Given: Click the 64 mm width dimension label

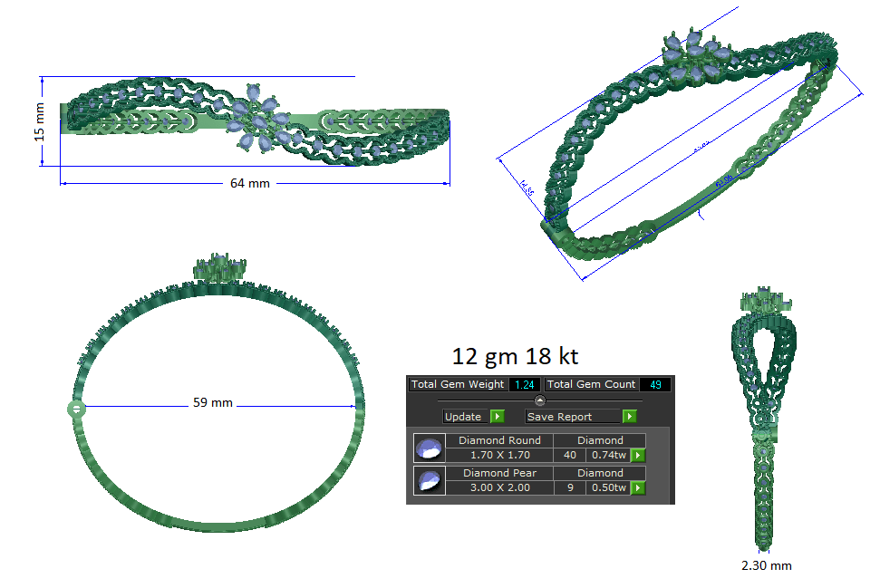Looking at the screenshot, I should (x=250, y=183).
